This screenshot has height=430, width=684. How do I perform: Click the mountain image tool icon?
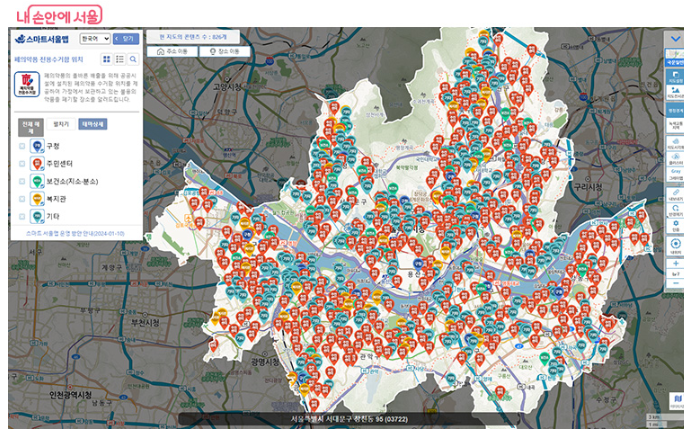675,92
